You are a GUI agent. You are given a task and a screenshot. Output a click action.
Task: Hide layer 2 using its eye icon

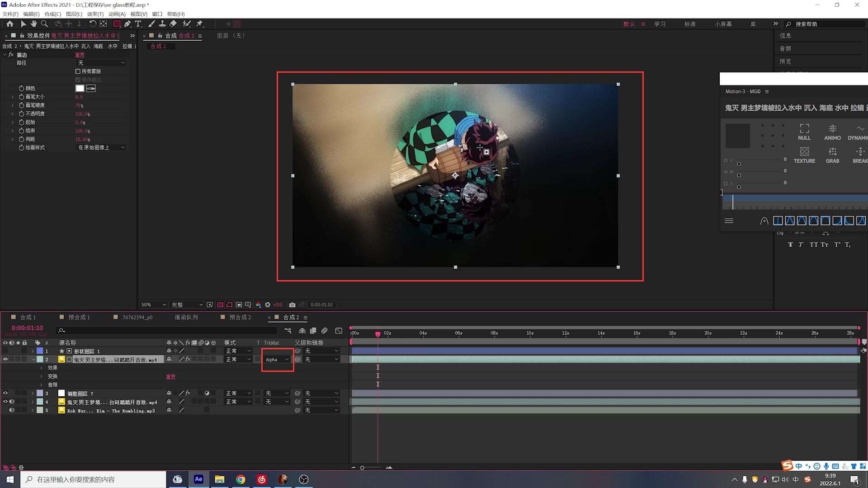point(5,360)
